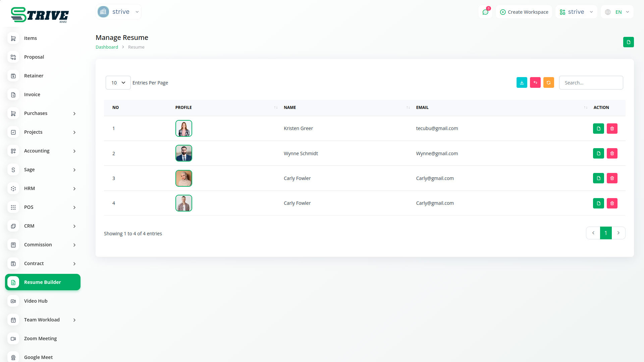Click into the Search input field

[591, 83]
